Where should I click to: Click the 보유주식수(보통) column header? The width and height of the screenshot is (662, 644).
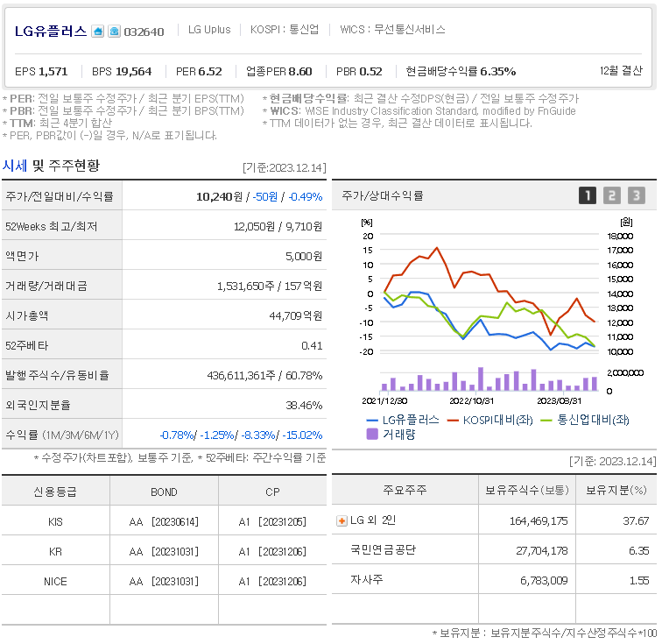tap(527, 490)
